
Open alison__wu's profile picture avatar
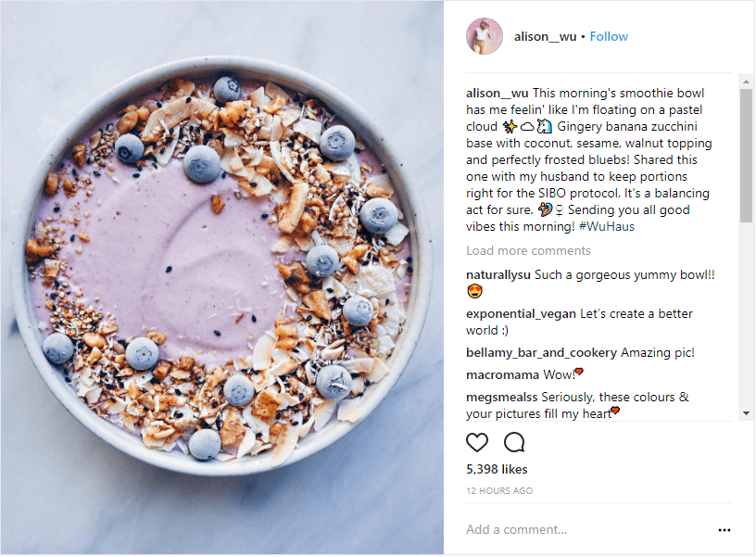(x=484, y=36)
